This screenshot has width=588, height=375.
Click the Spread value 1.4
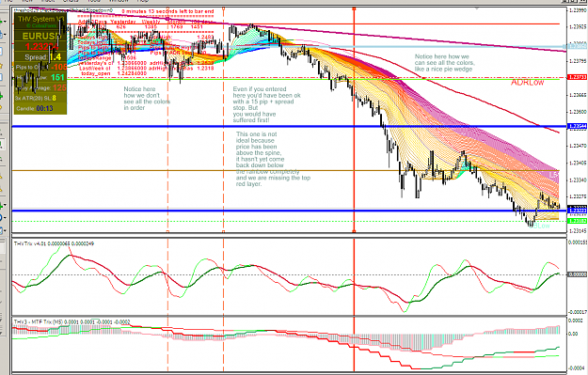click(x=55, y=57)
